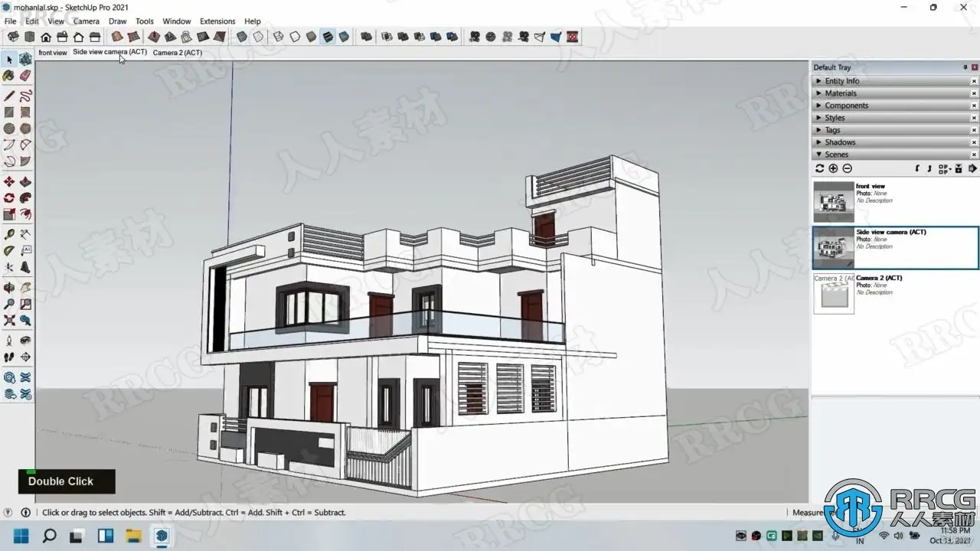The width and height of the screenshot is (980, 551).
Task: Select the Zoom magnifier tool
Action: click(9, 304)
